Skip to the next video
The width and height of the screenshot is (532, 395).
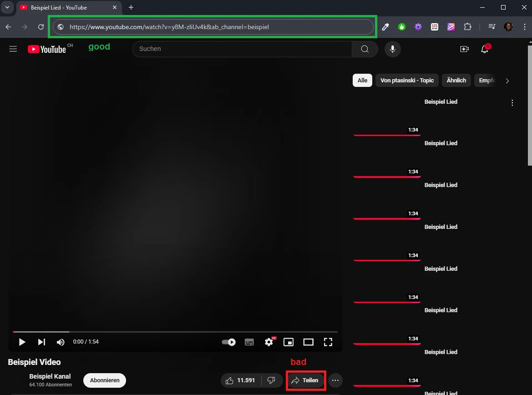pos(41,342)
